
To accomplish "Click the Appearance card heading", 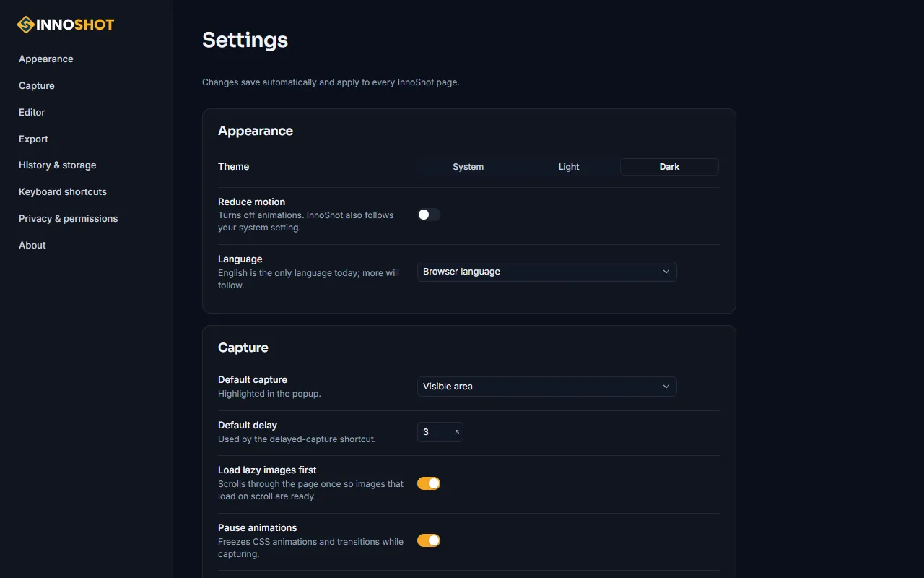I will 256,131.
